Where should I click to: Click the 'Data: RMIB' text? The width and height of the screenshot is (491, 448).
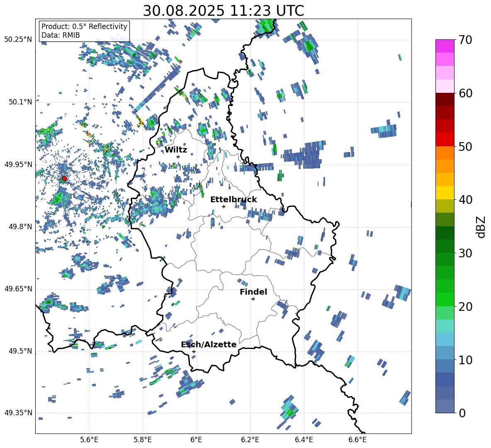click(61, 35)
